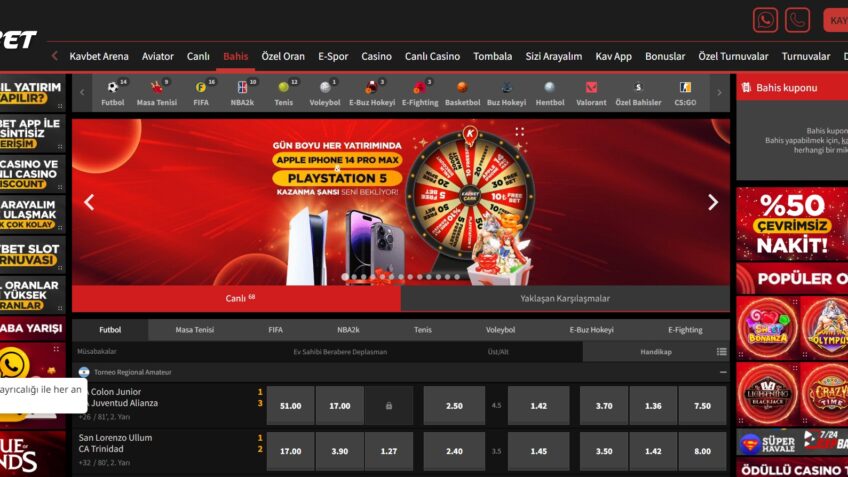Image resolution: width=848 pixels, height=477 pixels.
Task: Toggle the Handikap market list view icon
Action: (x=721, y=352)
